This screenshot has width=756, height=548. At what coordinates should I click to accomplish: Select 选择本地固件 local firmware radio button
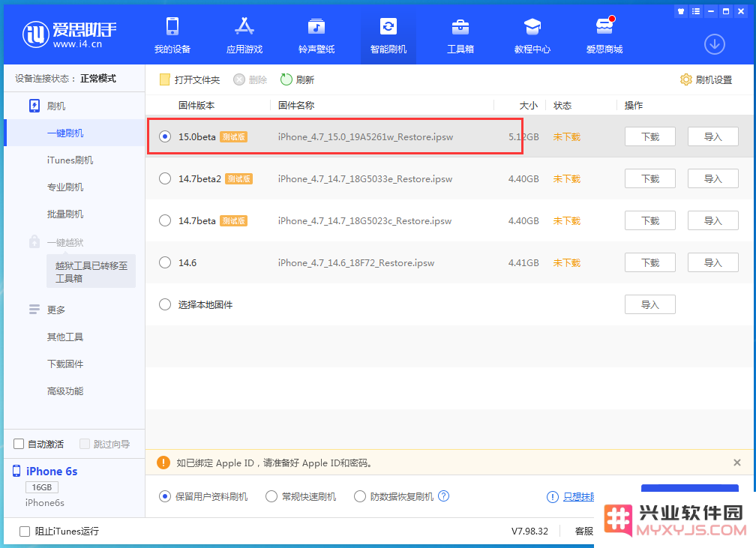[x=165, y=304]
